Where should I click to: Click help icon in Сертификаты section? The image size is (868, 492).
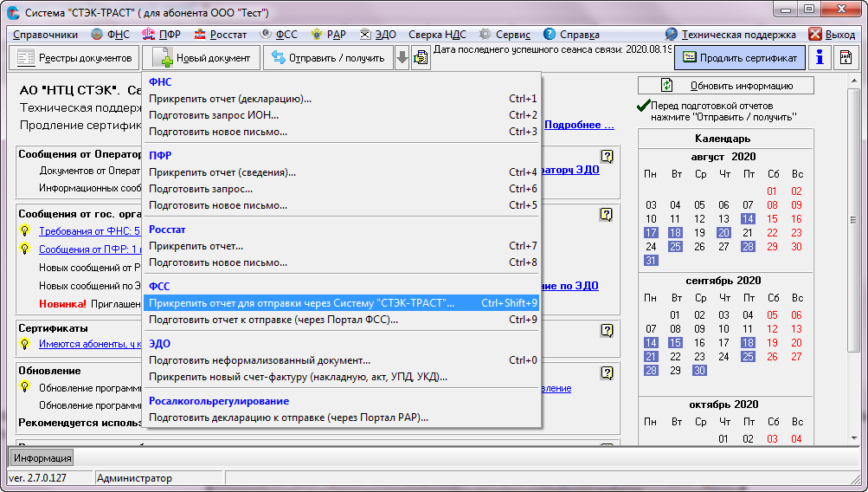click(x=607, y=330)
